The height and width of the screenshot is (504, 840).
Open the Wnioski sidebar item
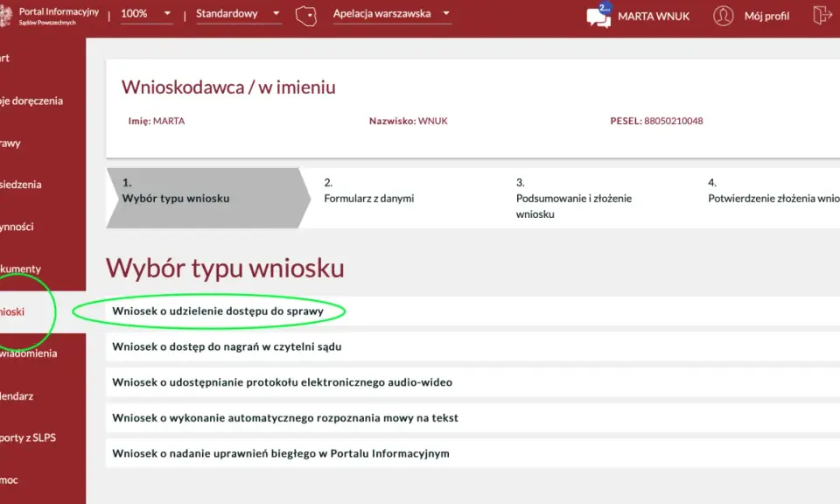(x=43, y=311)
